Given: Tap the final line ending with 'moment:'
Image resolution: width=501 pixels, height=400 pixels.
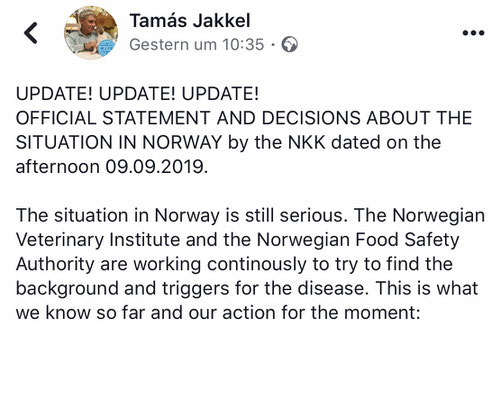Looking at the screenshot, I should click(218, 313).
